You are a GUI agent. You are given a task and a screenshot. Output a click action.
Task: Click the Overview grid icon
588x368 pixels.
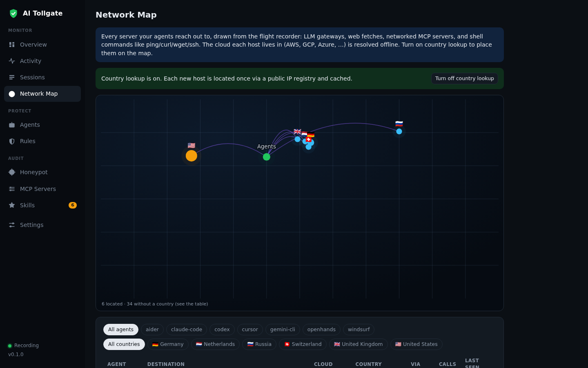click(x=12, y=45)
